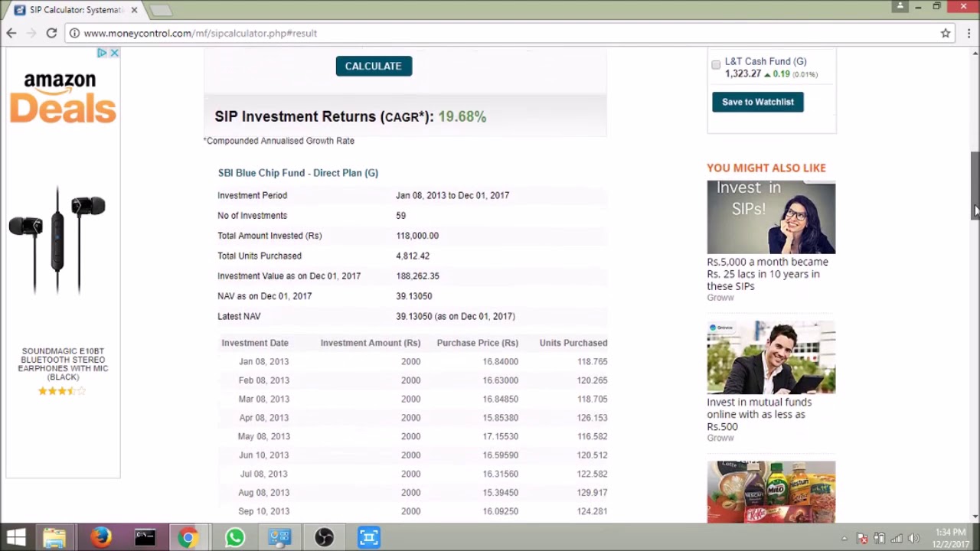The image size is (980, 551).
Task: Click the network signal icon in the tray
Action: (896, 538)
